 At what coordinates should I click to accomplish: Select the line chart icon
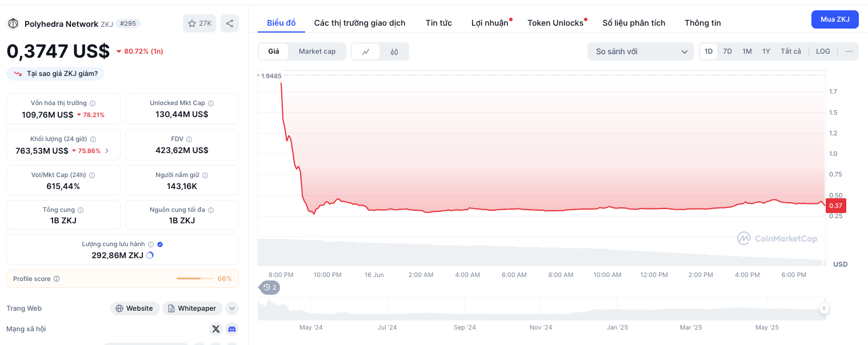366,51
